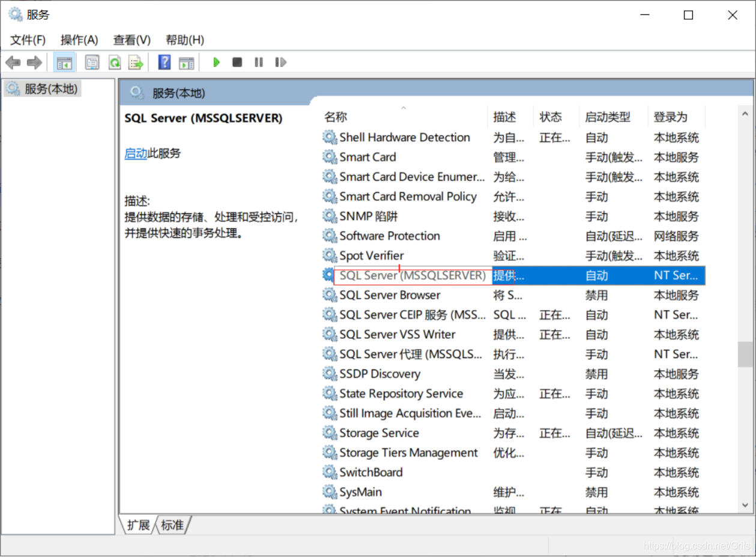Click the scrollbar up arrow
Image resolution: width=756 pixels, height=557 pixels.
[x=745, y=114]
